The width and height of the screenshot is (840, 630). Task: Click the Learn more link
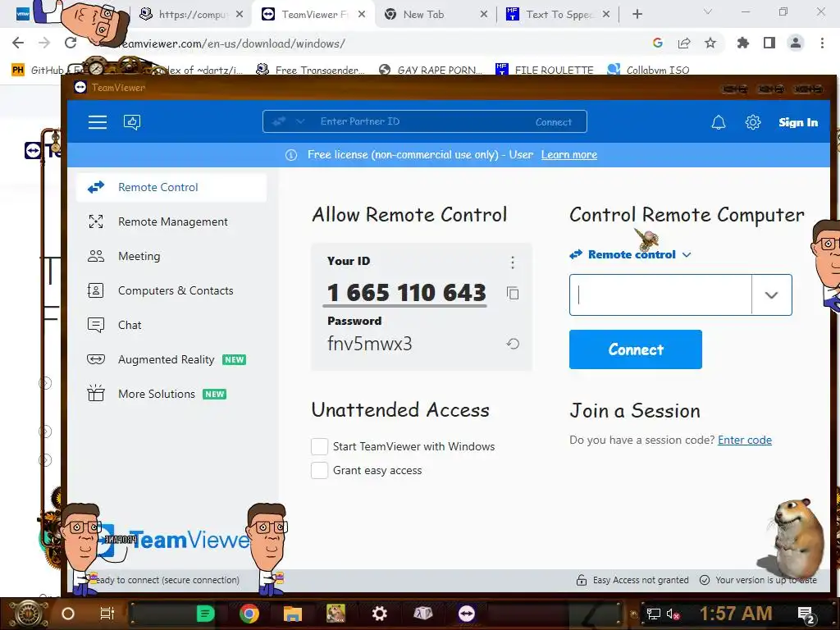[569, 155]
